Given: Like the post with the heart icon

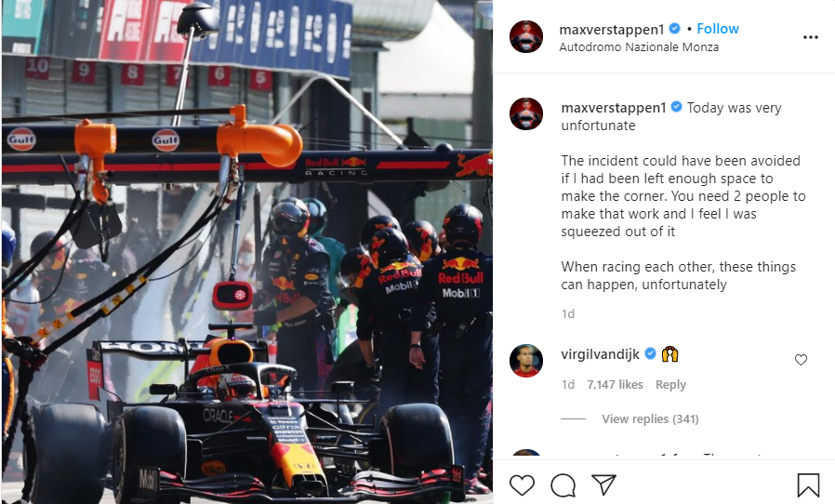Looking at the screenshot, I should pos(522,484).
